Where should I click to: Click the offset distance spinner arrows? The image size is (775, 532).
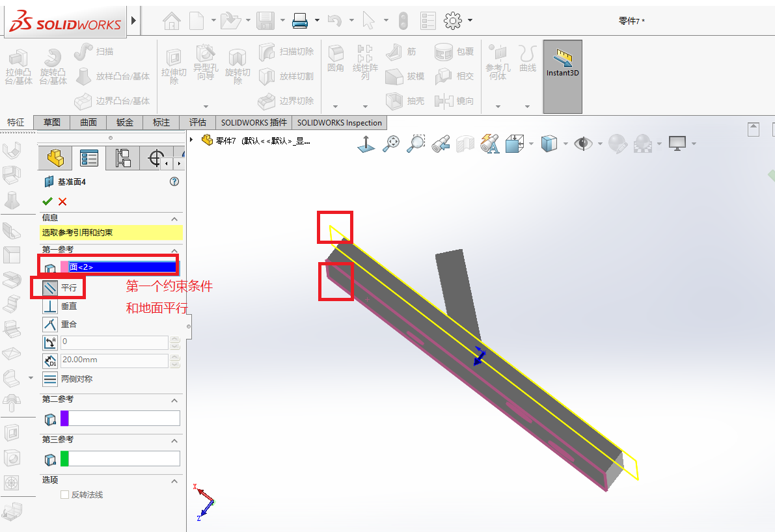click(x=174, y=360)
